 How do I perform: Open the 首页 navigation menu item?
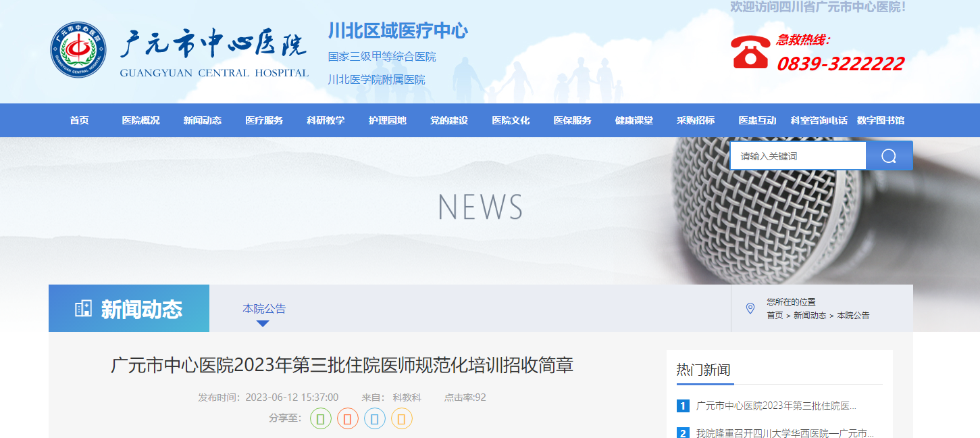79,120
